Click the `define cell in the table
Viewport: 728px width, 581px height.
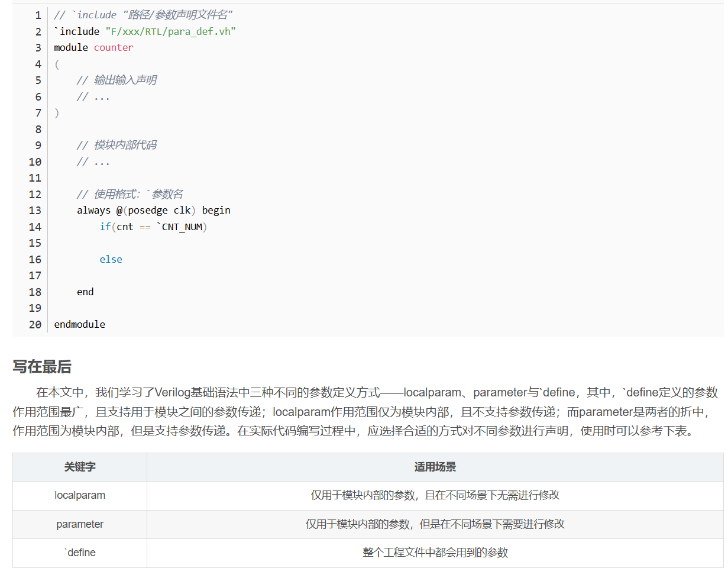[79, 553]
